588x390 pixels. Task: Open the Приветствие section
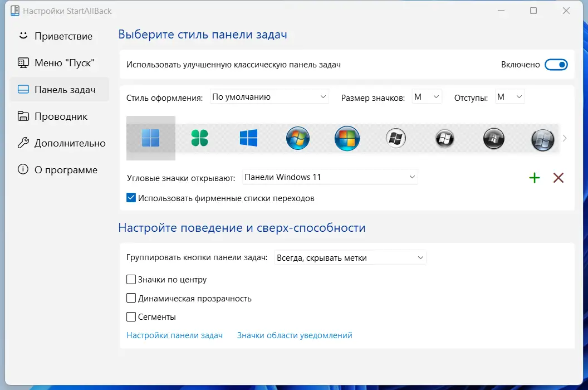coord(56,36)
